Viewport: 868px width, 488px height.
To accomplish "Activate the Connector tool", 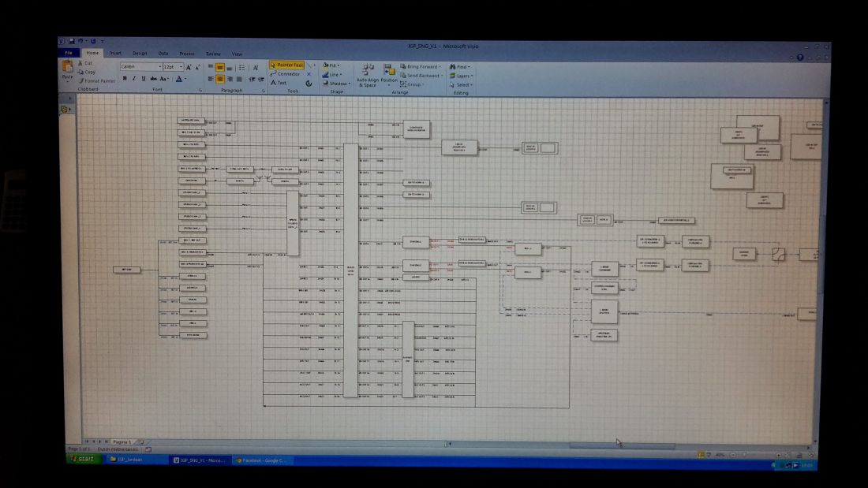I will pos(286,74).
